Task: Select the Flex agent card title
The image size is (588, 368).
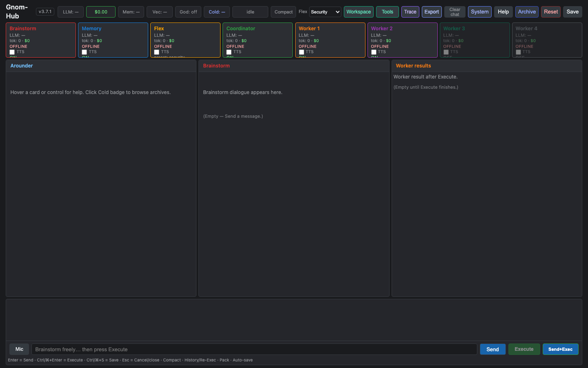Action: (159, 29)
